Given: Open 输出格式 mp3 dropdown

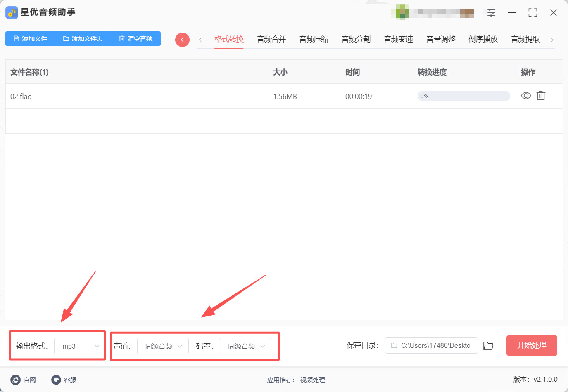Looking at the screenshot, I should (78, 346).
